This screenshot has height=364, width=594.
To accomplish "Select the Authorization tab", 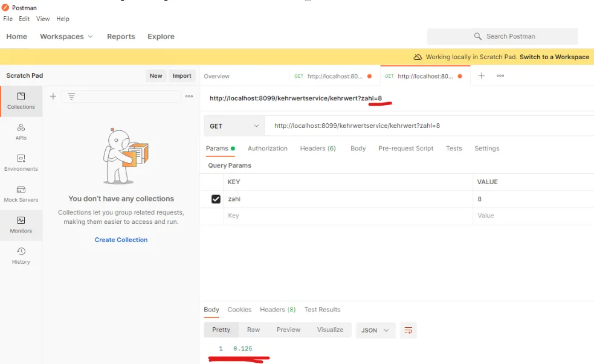I will click(x=268, y=148).
